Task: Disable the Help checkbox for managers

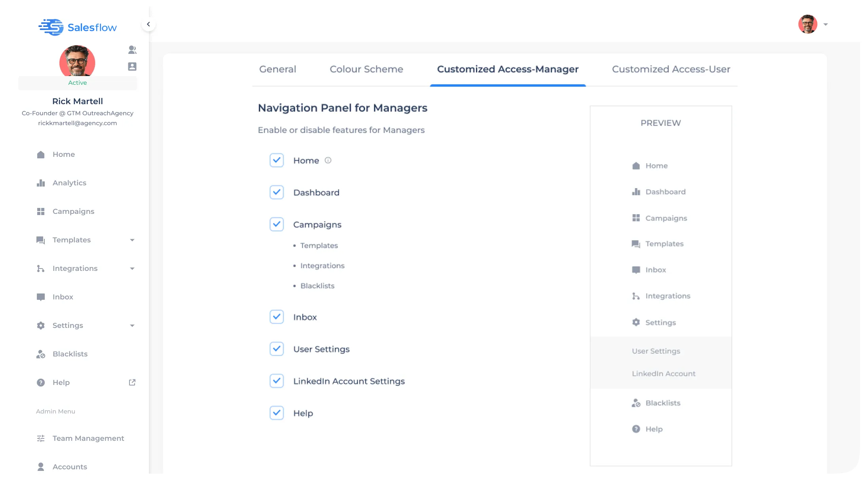Action: 277,413
